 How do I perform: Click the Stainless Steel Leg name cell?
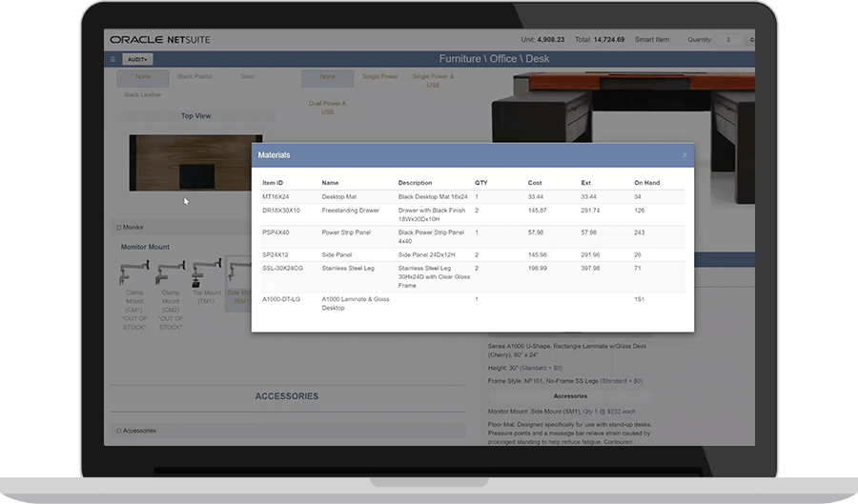tap(348, 269)
